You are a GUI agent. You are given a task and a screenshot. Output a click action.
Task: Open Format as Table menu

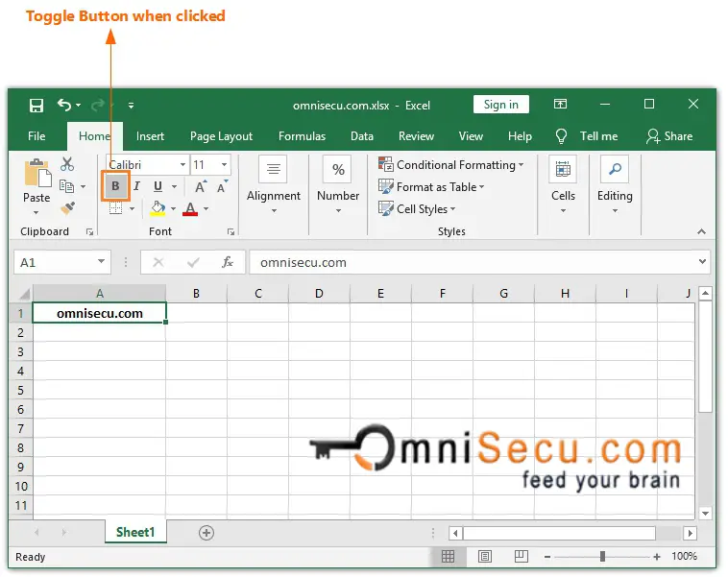coord(431,187)
